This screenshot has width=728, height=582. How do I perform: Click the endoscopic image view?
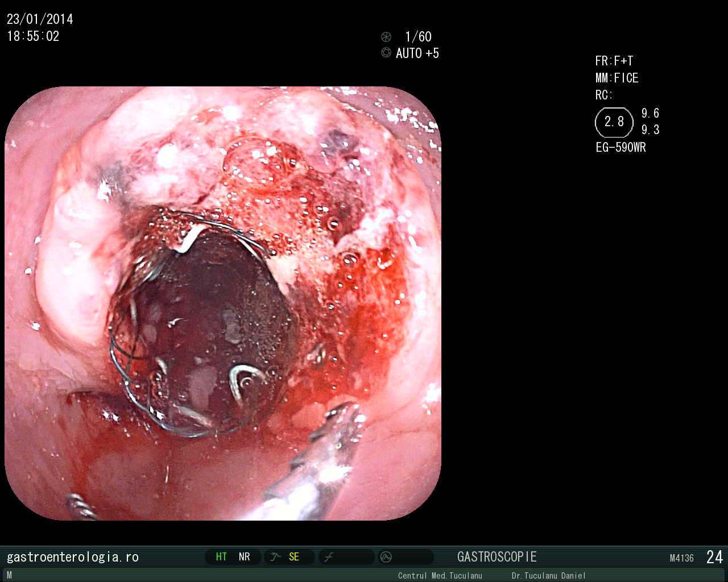pos(223,303)
